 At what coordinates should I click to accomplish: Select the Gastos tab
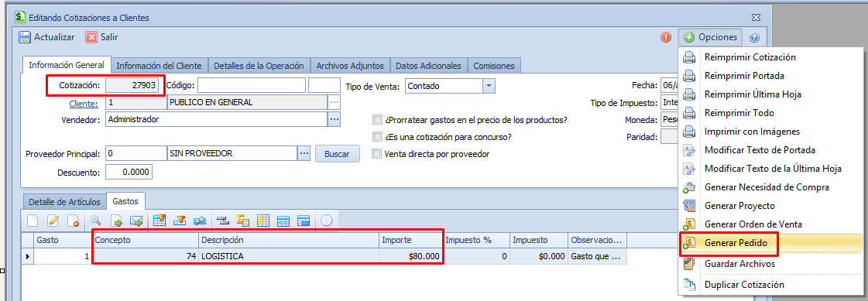(125, 201)
